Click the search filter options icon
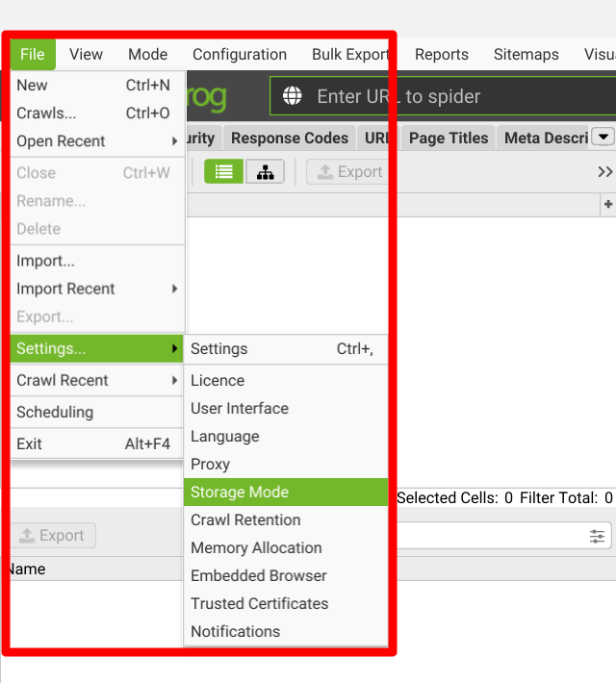 click(x=598, y=536)
